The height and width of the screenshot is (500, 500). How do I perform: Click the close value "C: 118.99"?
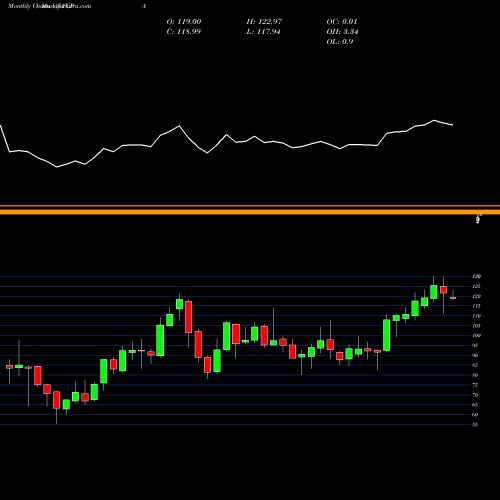tap(184, 32)
